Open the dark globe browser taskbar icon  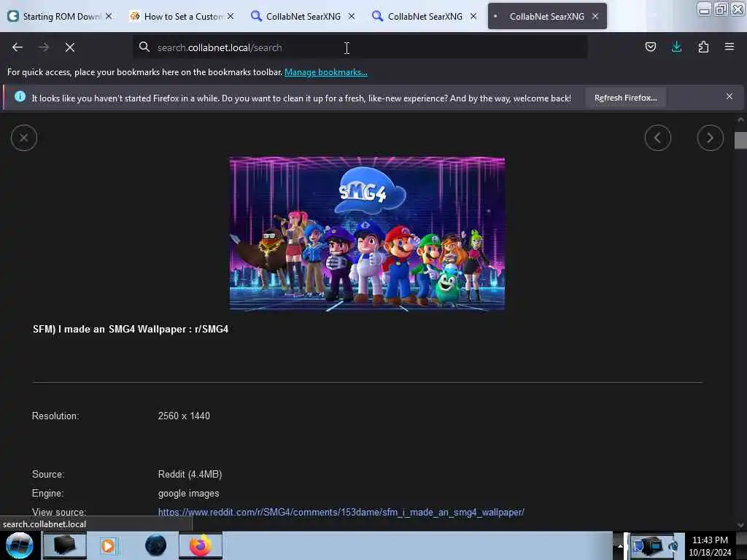point(156,545)
